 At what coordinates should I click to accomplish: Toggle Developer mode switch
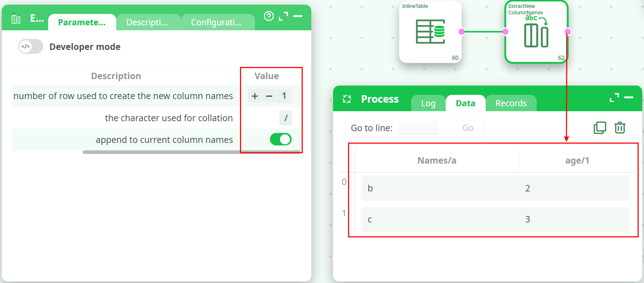pos(31,46)
